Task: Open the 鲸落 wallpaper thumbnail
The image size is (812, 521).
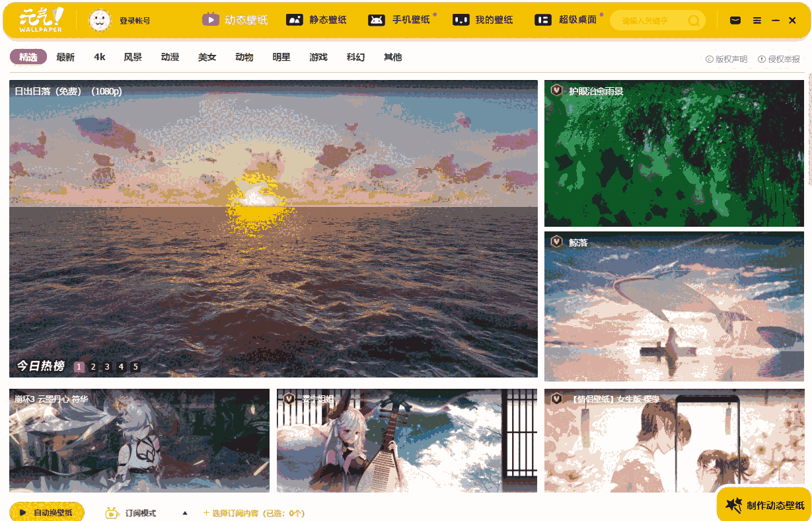Action: (x=673, y=305)
